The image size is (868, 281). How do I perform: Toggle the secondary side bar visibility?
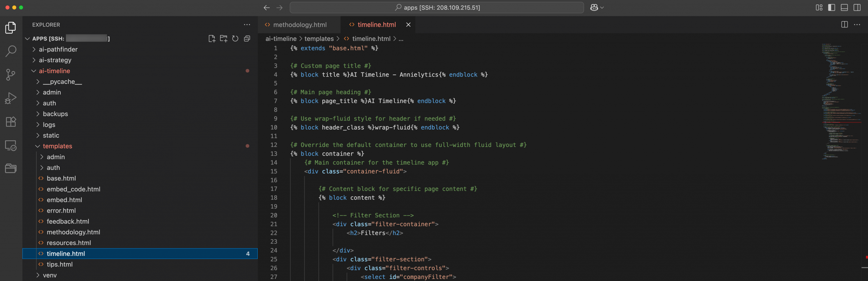point(857,7)
